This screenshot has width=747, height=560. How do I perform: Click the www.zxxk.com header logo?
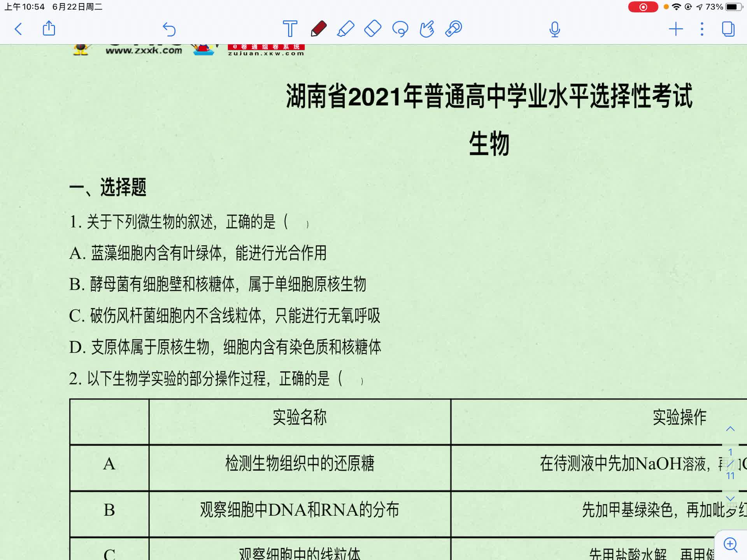[144, 50]
